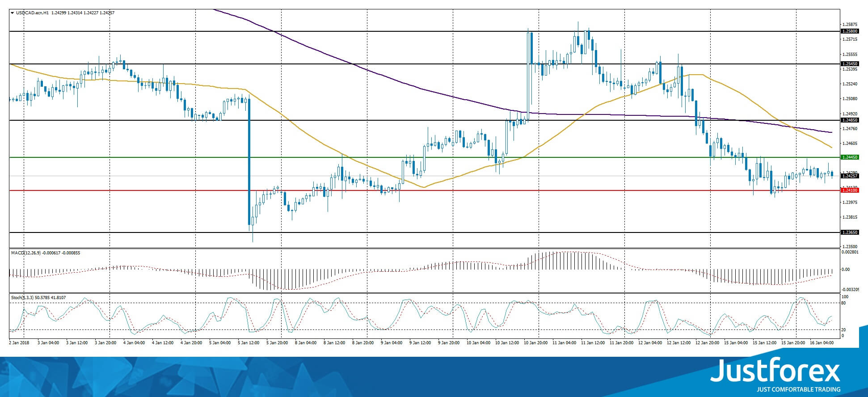868x397 pixels.
Task: Click the 1.24760 price axis value
Action: [x=850, y=129]
